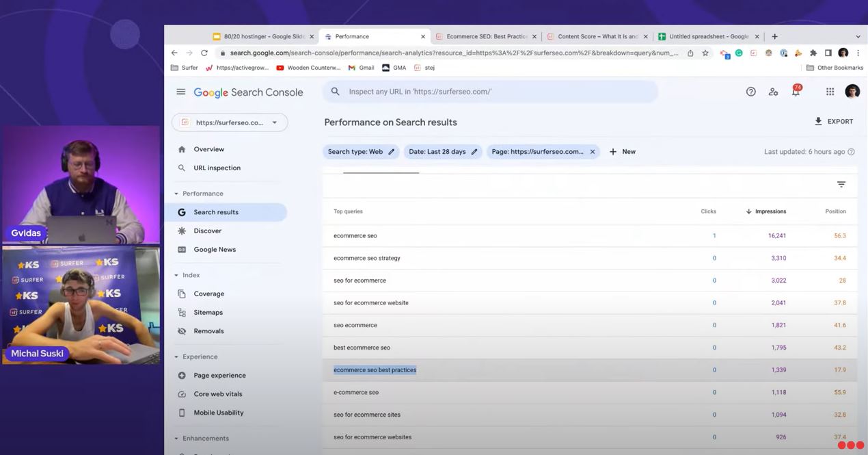
Task: Open the Chrome extensions puzzle icon
Action: click(x=813, y=53)
